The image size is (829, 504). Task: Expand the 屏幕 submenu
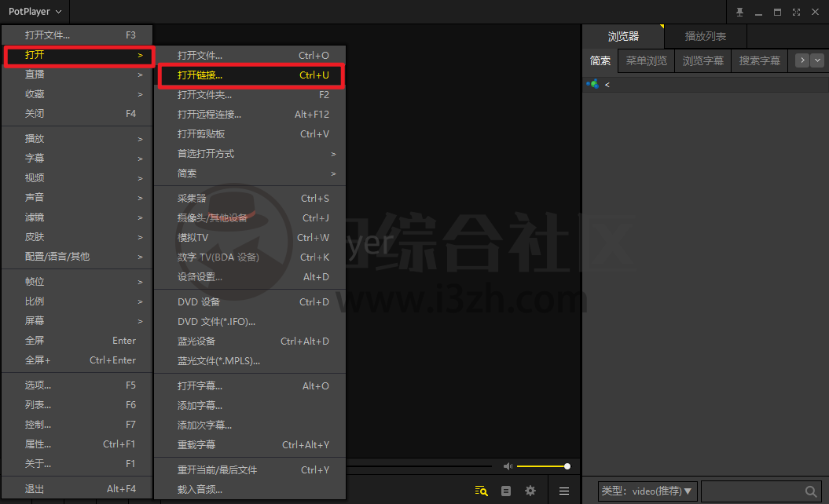tap(77, 320)
